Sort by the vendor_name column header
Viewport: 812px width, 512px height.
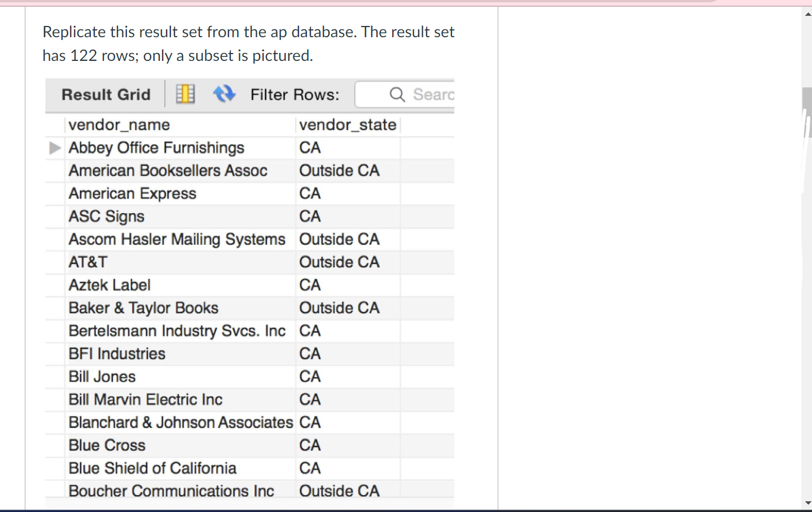click(119, 125)
